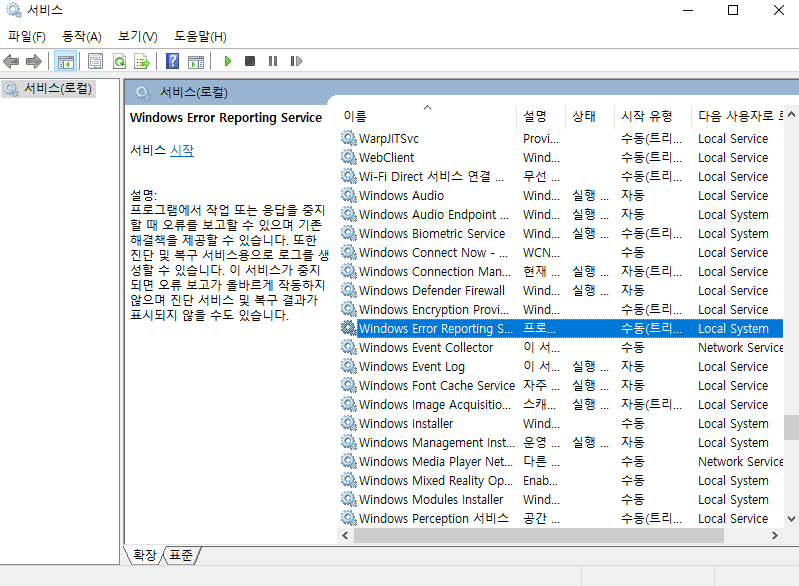Screen dimensions: 799x586
Task: Click the vertical scrollbar thumb
Action: pyautogui.click(x=791, y=427)
